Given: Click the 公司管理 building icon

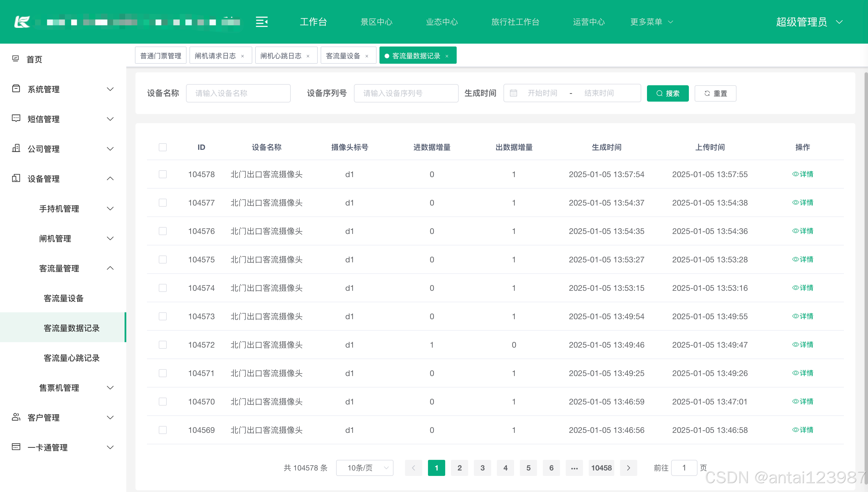Looking at the screenshot, I should click(16, 148).
